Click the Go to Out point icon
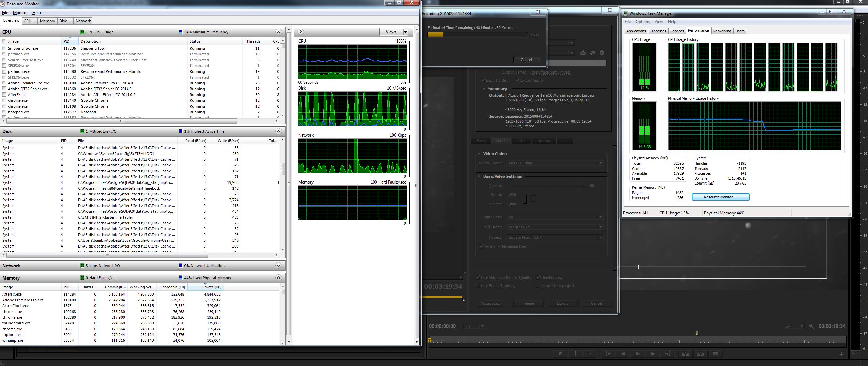868x366 pixels. [668, 354]
